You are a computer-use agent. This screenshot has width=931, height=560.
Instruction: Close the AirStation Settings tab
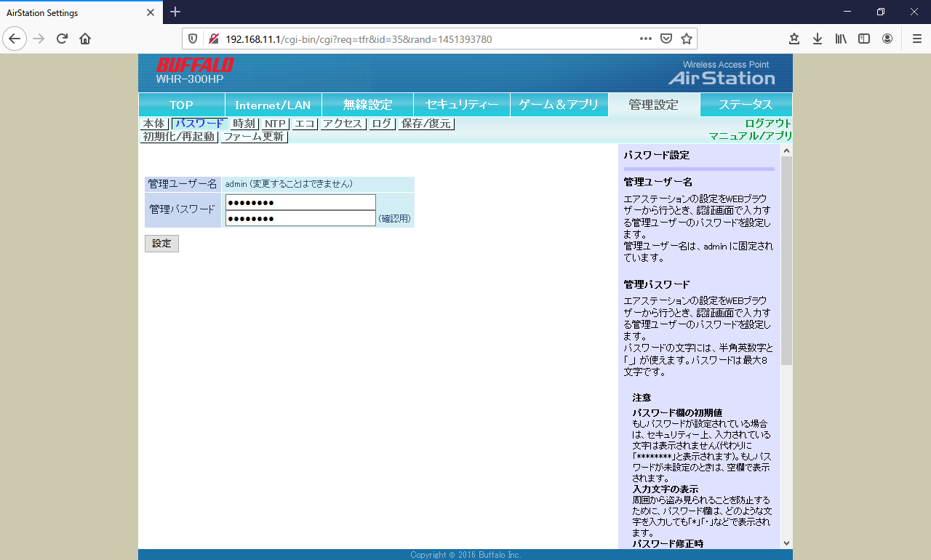tap(151, 12)
